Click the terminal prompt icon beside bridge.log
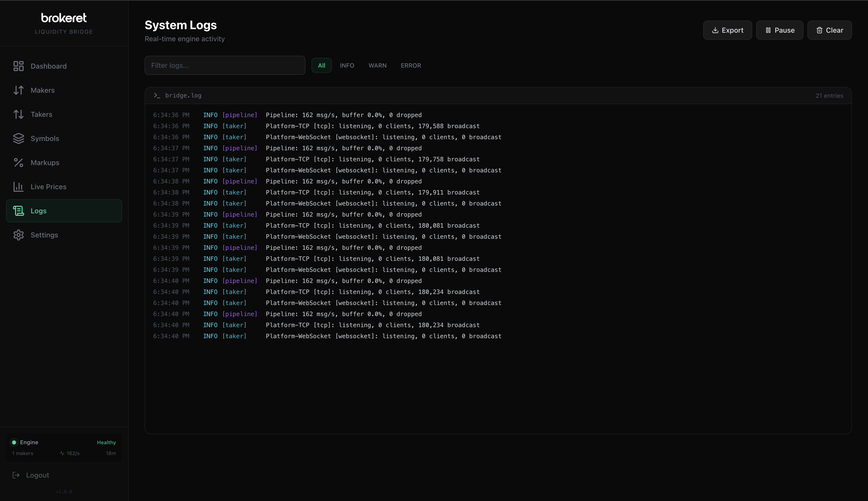 pos(157,95)
